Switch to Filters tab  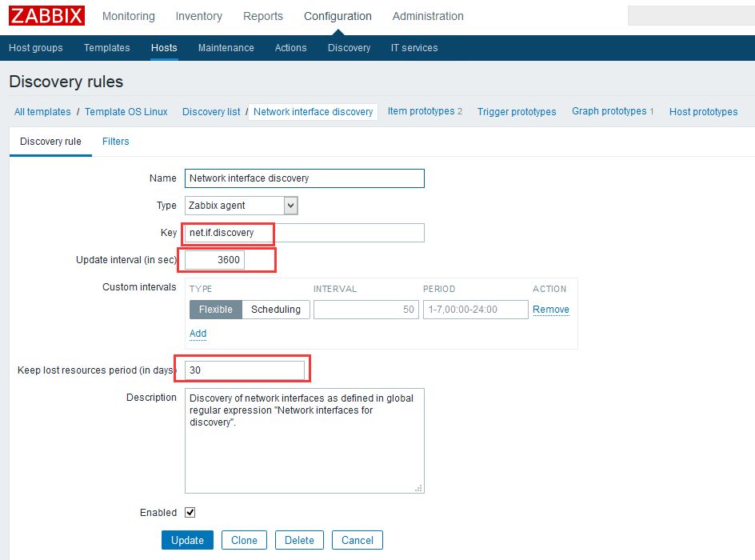[x=115, y=142]
